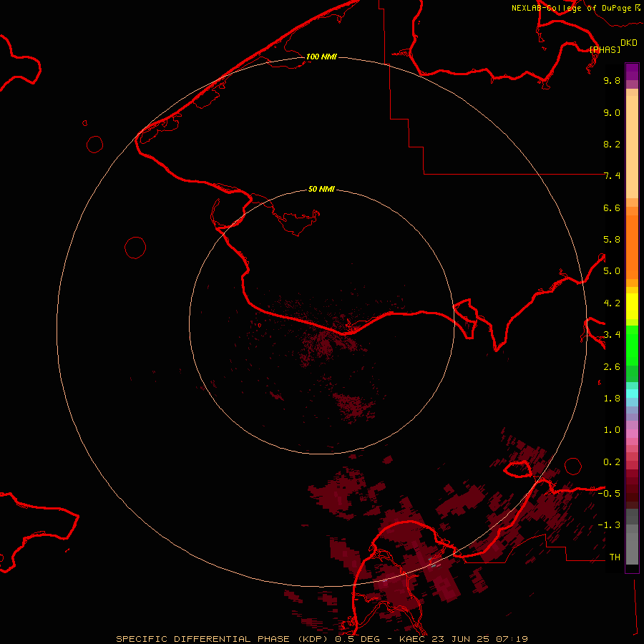Click the 4.2 value on the scale
The image size is (644, 644).
pyautogui.click(x=612, y=303)
